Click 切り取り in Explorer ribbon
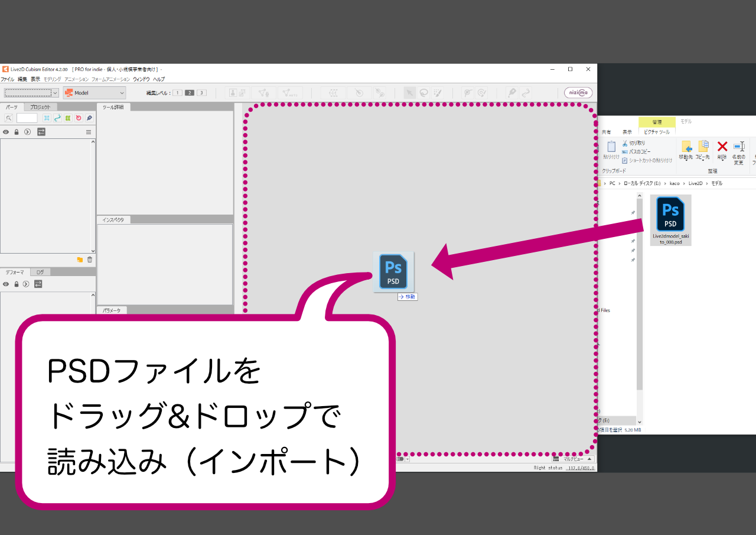Screen dimensions: 756x535 (633, 143)
